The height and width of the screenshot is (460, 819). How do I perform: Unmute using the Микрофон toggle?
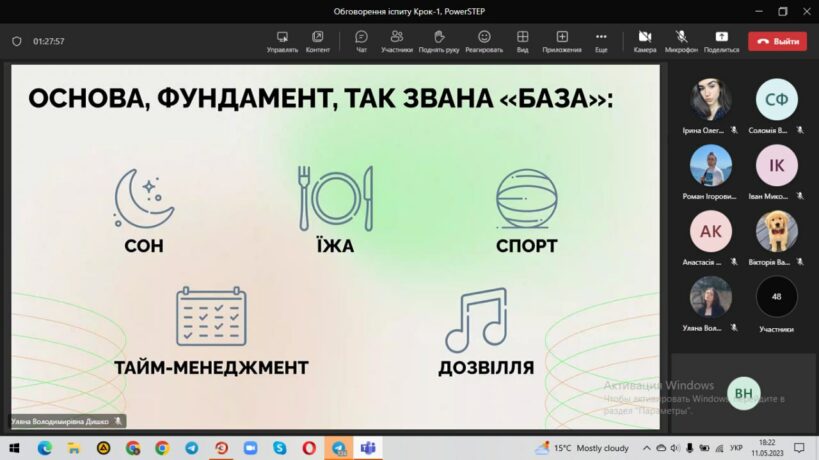[681, 40]
